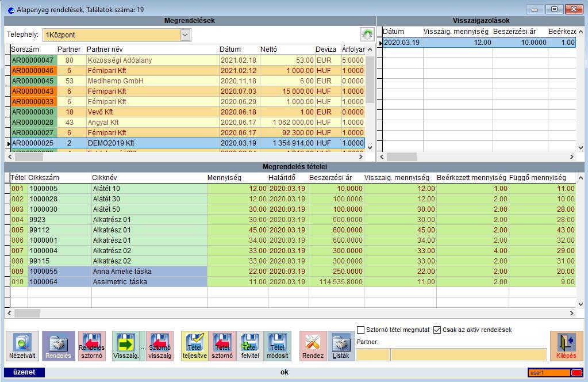Click the üzenet status label
The width and height of the screenshot is (588, 382).
coord(24,372)
